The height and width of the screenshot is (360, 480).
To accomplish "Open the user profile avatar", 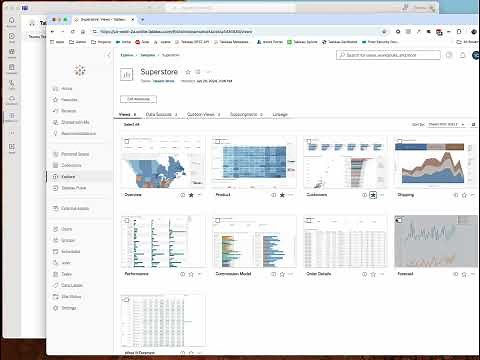I will [476, 55].
